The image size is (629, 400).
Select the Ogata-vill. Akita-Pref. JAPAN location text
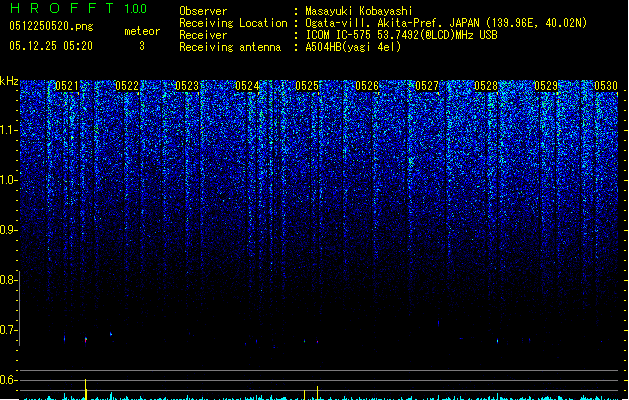(x=446, y=23)
